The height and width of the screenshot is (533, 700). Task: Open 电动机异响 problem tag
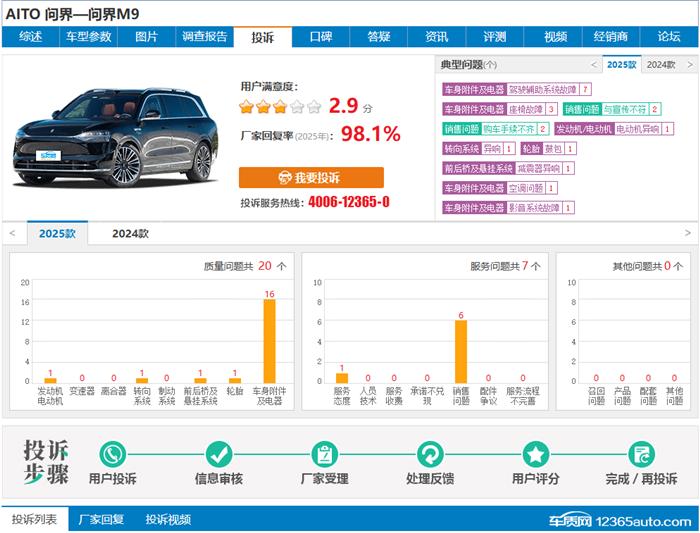[614, 129]
